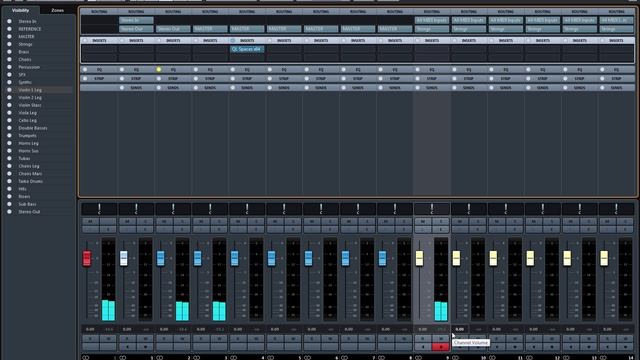This screenshot has height=360, width=640.
Task: Mute channel 9 with its M button
Action: (x=423, y=222)
